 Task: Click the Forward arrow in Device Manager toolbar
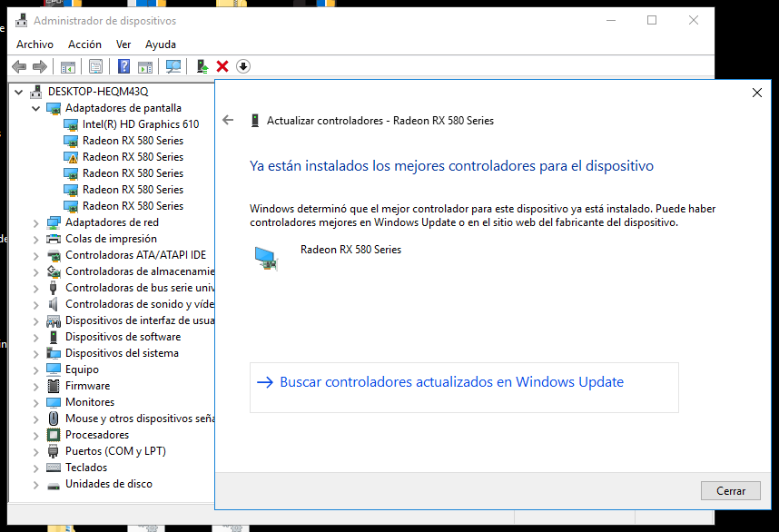tap(40, 66)
